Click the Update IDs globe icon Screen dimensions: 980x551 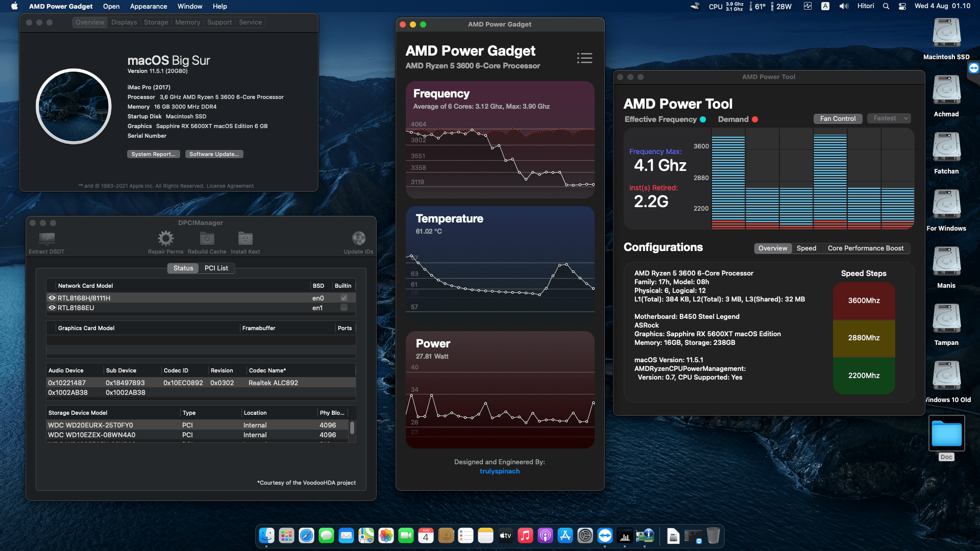click(358, 238)
